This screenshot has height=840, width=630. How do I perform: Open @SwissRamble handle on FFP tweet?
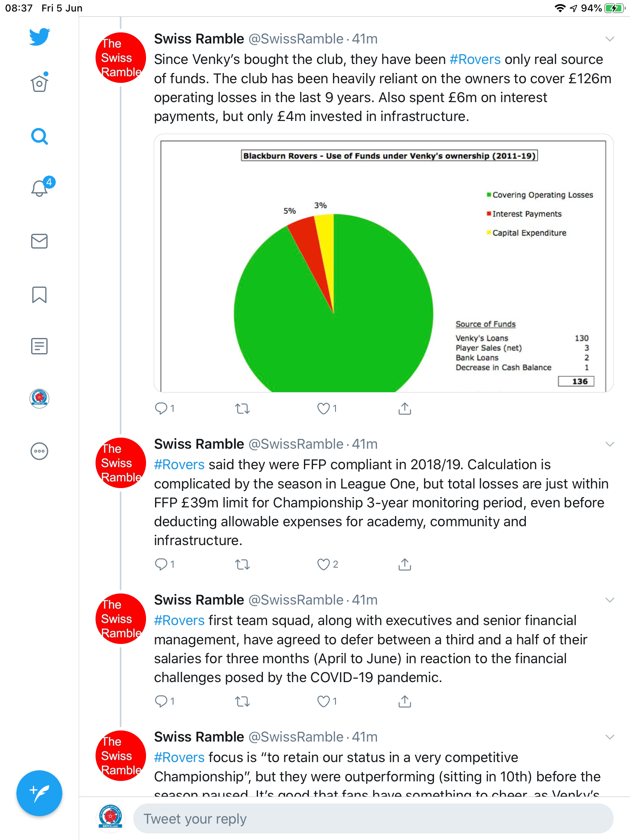(x=296, y=444)
